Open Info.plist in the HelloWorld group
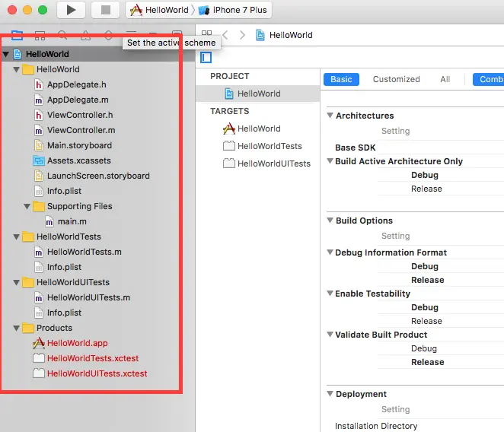 58,191
